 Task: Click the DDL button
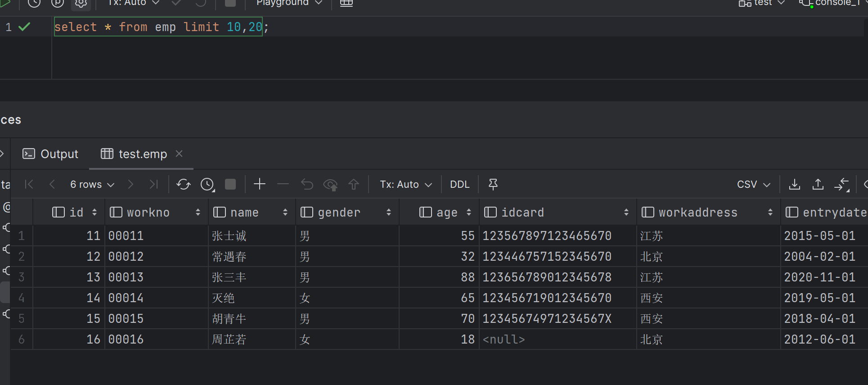click(459, 184)
